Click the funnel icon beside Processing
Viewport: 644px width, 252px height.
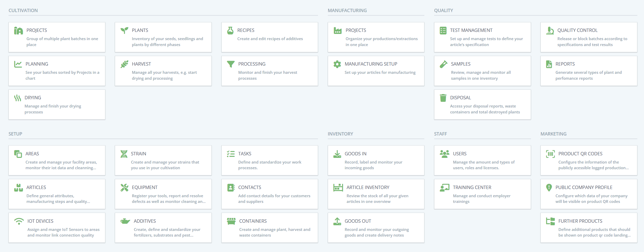click(x=231, y=64)
